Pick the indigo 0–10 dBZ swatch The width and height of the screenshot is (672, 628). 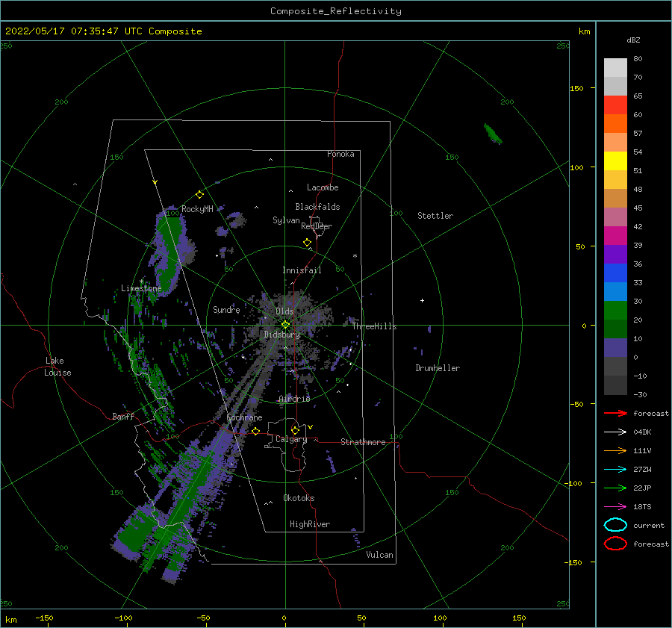tap(615, 348)
